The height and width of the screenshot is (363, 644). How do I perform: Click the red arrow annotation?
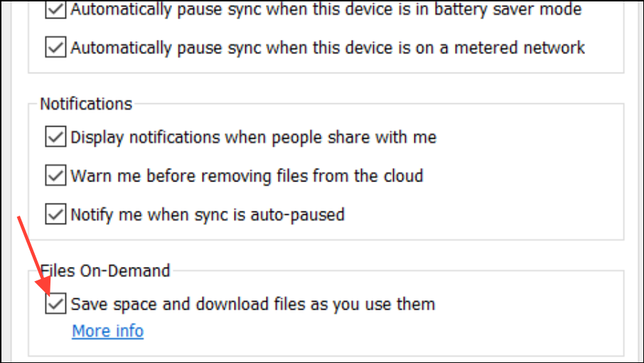coord(33,256)
